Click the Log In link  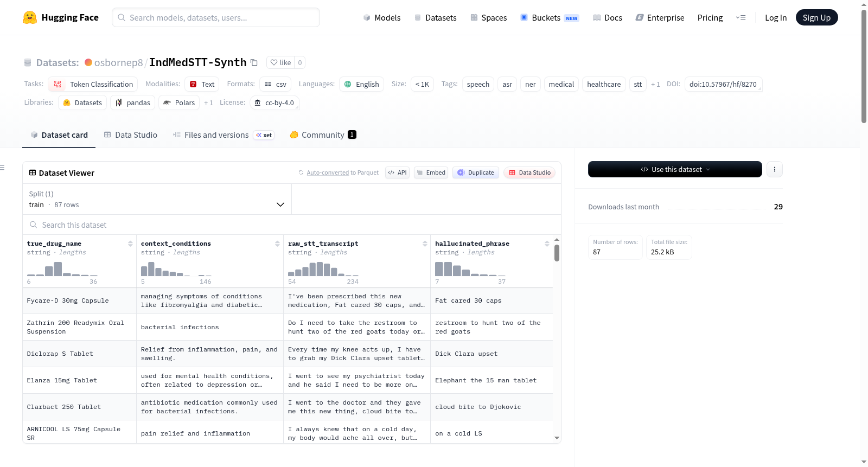776,17
